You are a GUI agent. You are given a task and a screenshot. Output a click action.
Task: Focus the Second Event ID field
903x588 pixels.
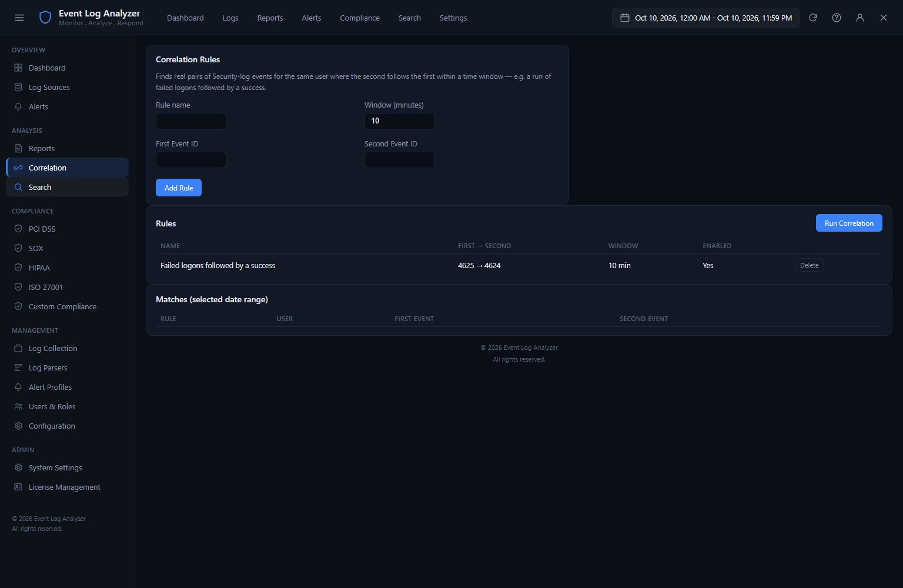pyautogui.click(x=400, y=160)
